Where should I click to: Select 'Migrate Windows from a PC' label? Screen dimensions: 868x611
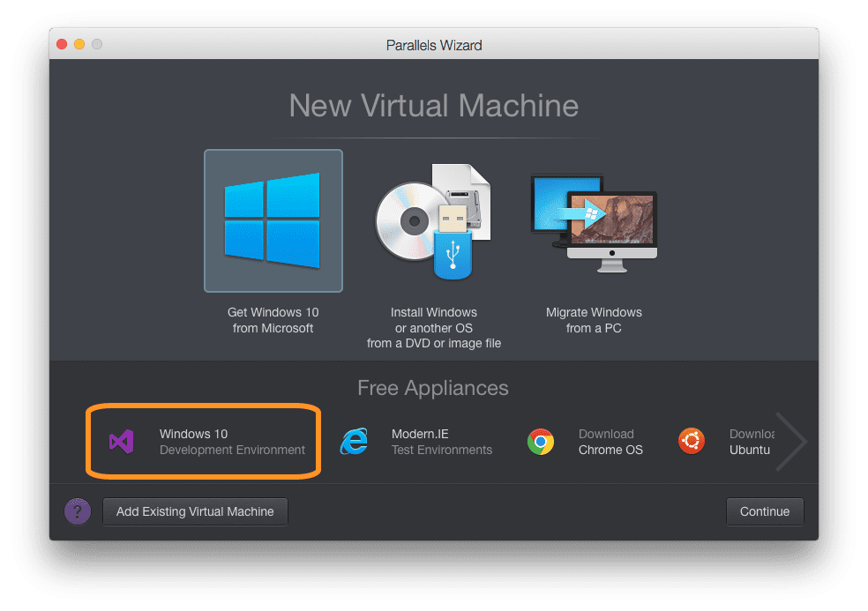pyautogui.click(x=594, y=320)
